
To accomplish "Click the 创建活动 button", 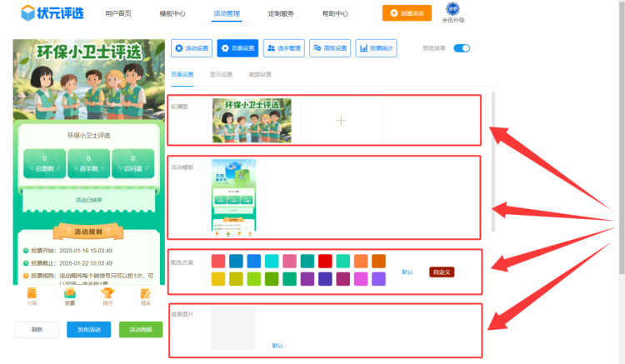I will click(x=407, y=13).
